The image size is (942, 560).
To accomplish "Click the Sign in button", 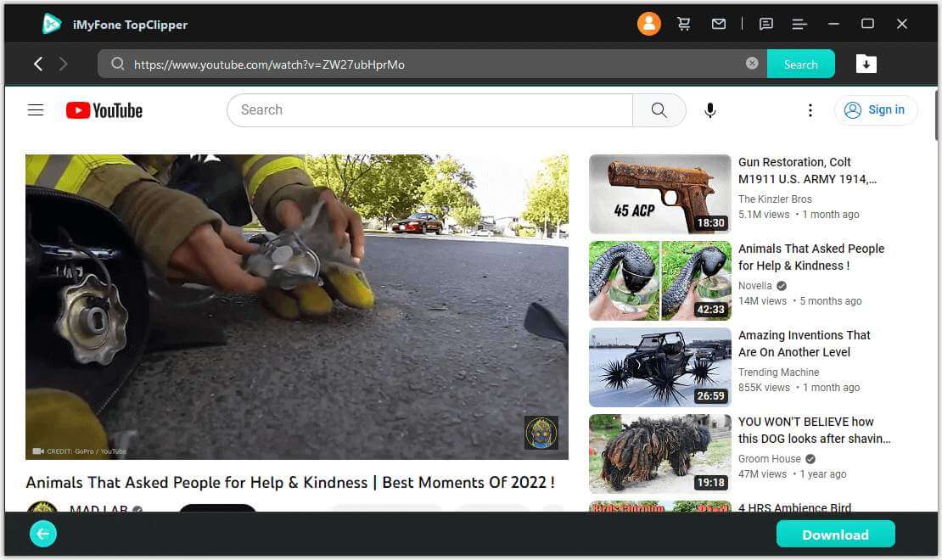I will [x=876, y=110].
